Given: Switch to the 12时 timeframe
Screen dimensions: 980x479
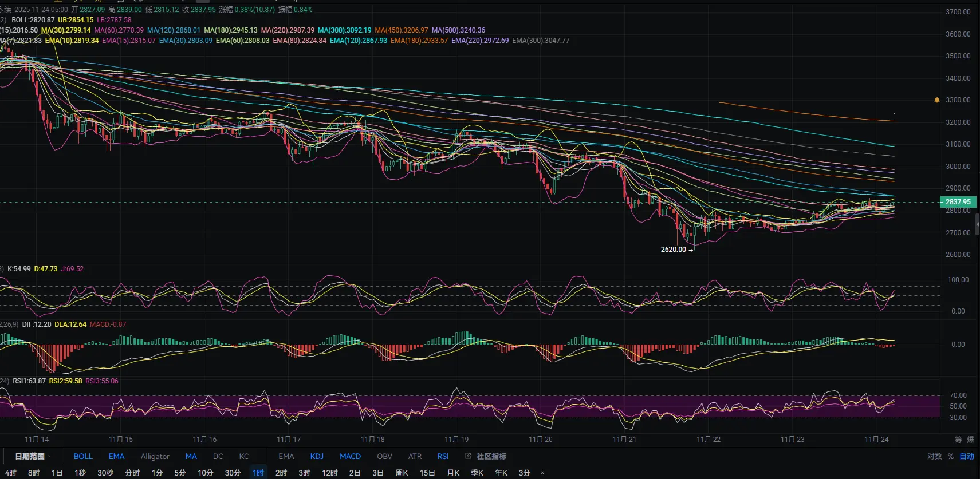Looking at the screenshot, I should pos(330,473).
